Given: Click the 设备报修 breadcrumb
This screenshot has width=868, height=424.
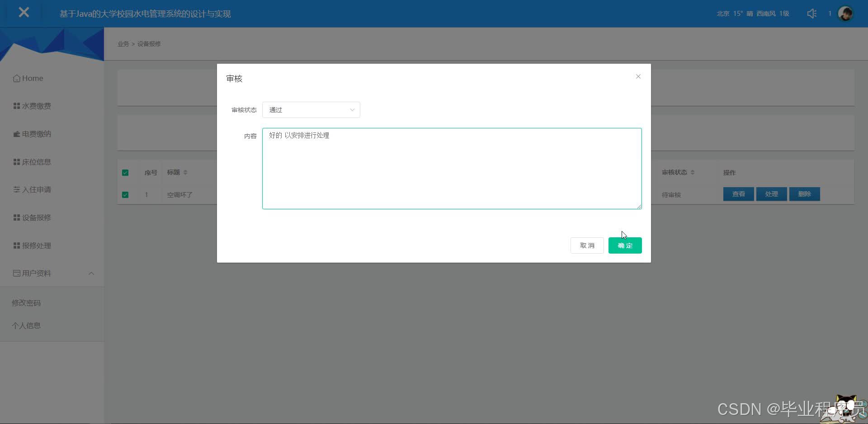Looking at the screenshot, I should tap(149, 44).
